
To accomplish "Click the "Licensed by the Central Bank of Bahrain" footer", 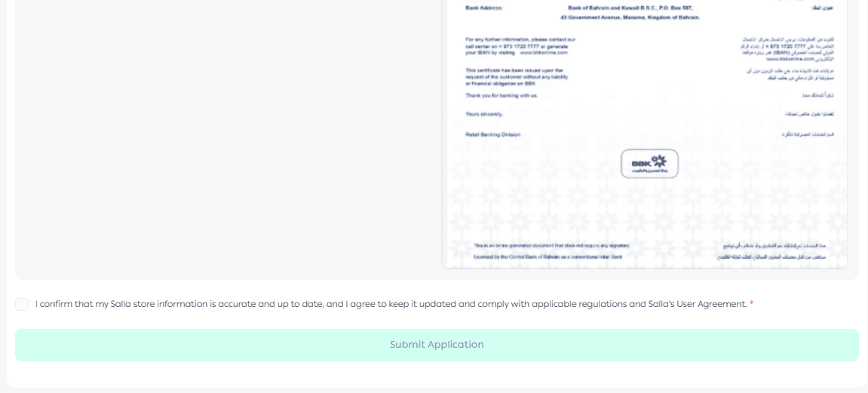I will [548, 257].
